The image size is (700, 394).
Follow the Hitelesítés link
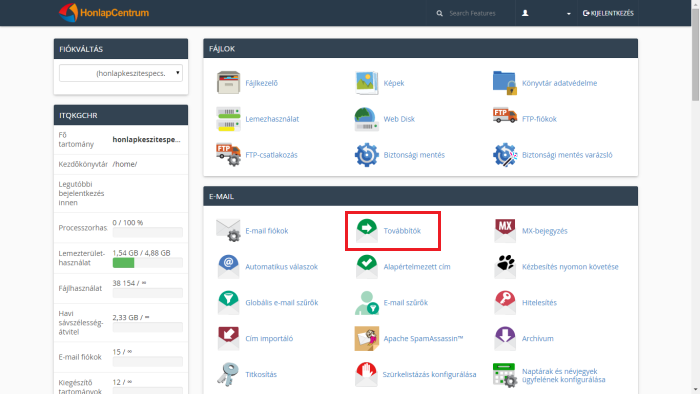[539, 303]
